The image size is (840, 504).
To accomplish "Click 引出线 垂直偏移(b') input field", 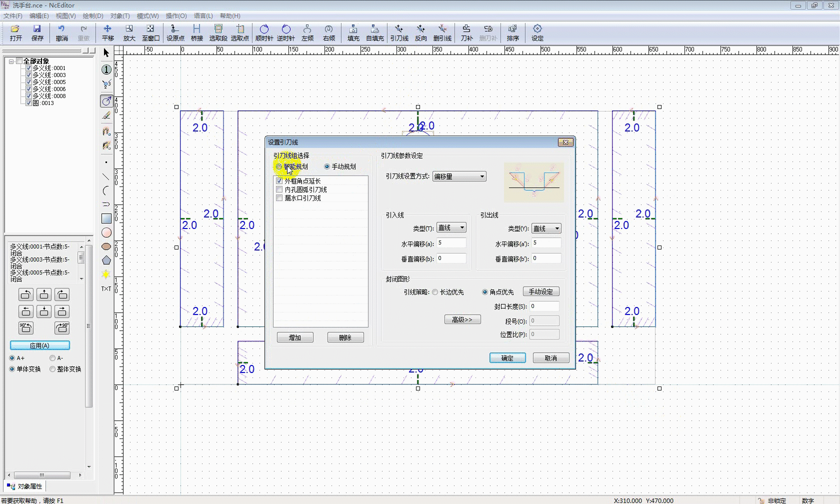I will [x=546, y=258].
